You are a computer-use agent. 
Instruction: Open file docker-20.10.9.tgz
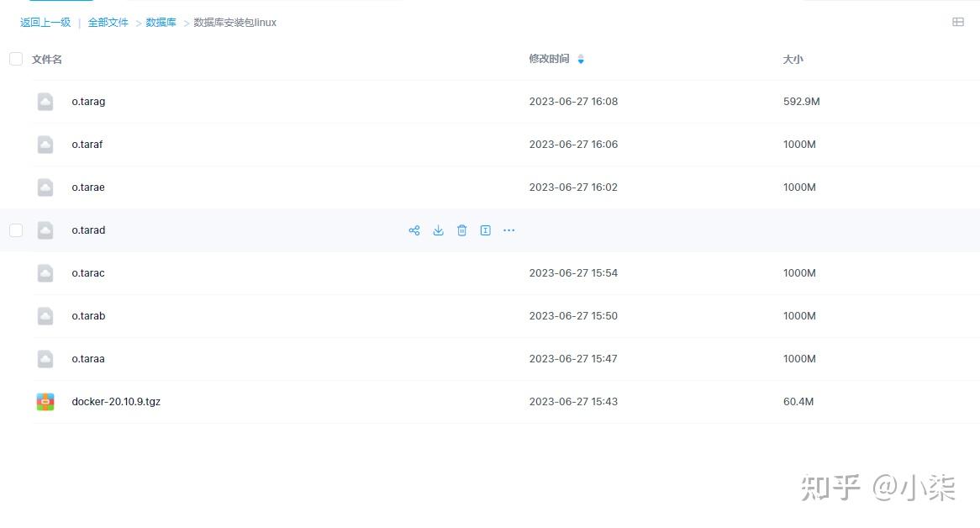coord(116,402)
